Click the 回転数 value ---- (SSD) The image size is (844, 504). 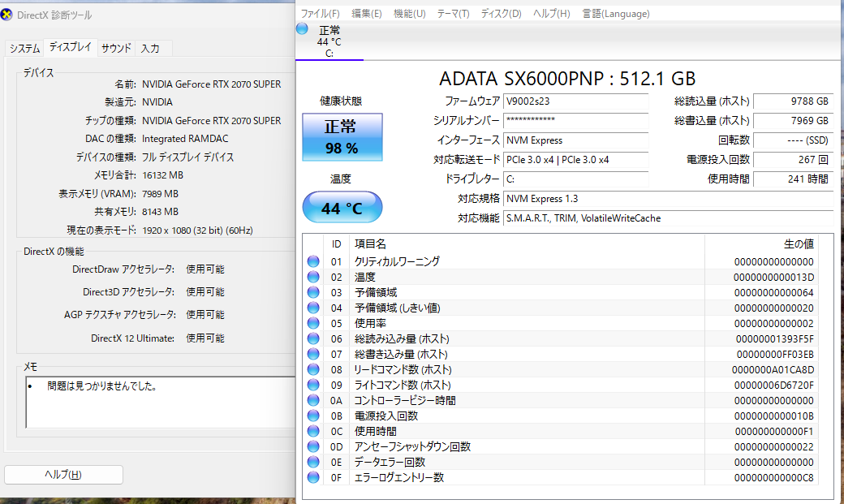pos(793,140)
